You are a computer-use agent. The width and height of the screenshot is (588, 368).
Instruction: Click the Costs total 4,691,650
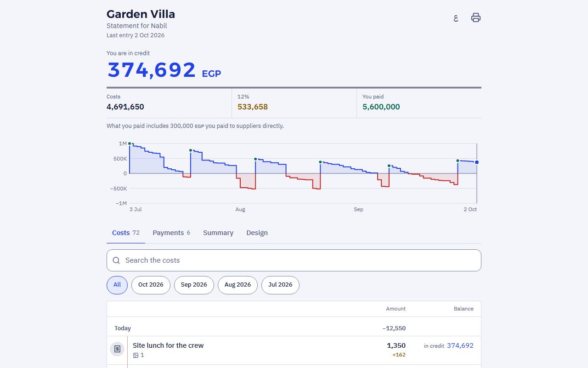[x=125, y=107]
